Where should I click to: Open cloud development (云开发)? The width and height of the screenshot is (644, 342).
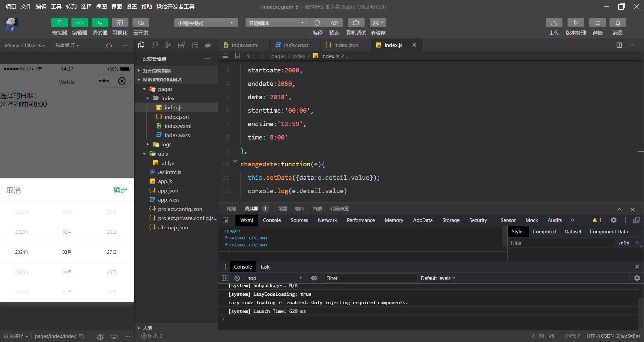pos(141,23)
